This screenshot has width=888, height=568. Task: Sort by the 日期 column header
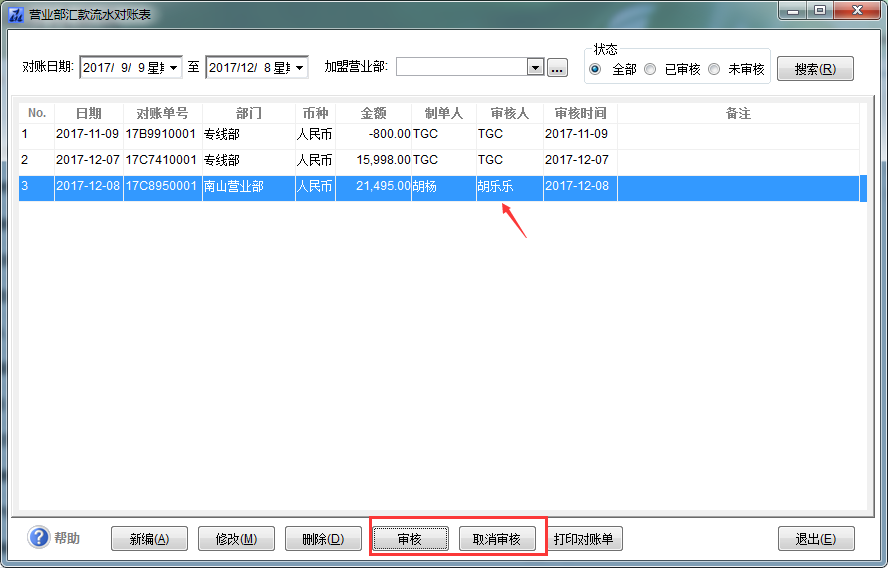[x=88, y=113]
